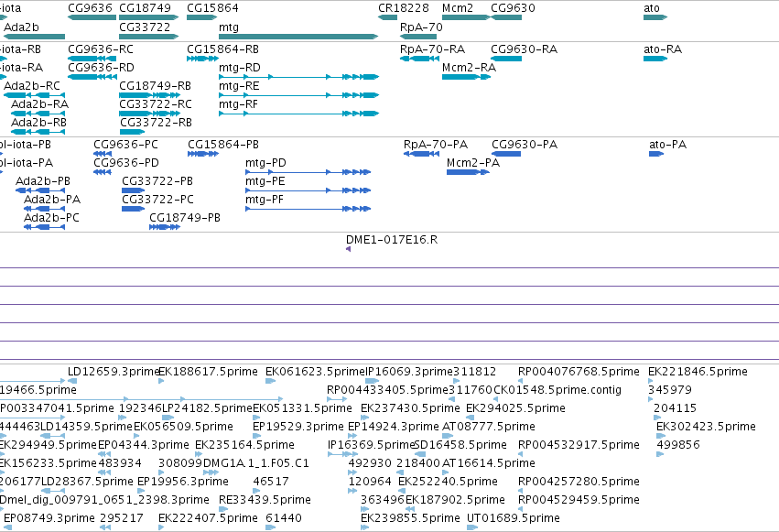Click protein Mcm2-PA
The width and height of the screenshot is (779, 532).
pos(468,172)
